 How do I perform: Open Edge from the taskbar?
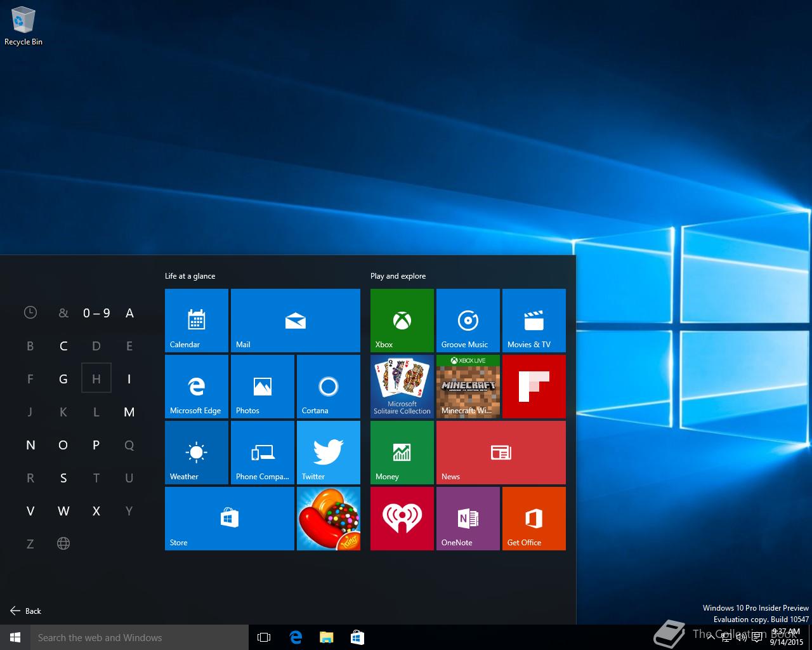296,637
